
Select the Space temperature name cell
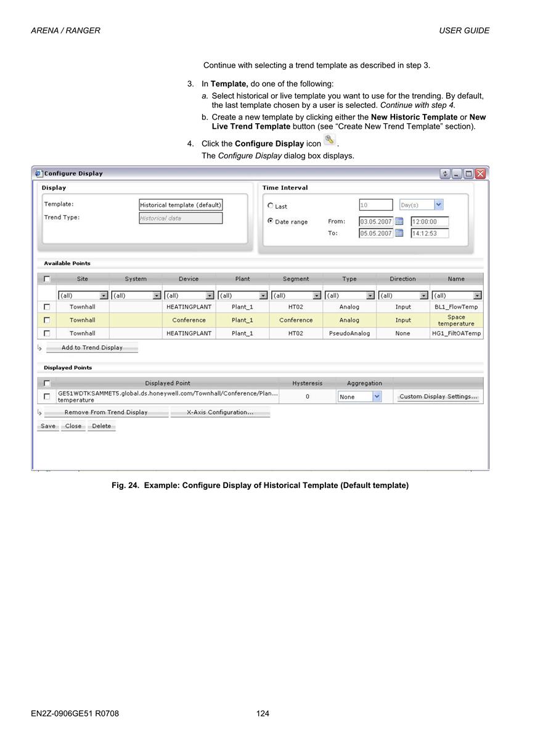[x=457, y=320]
